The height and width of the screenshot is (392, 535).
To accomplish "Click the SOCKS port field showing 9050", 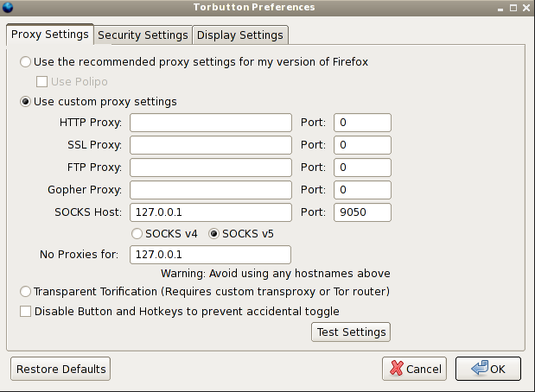I will tap(362, 212).
